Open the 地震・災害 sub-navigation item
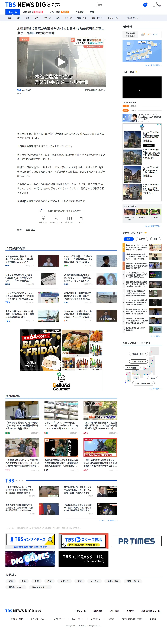Image resolution: width=167 pixels, height=644 pixels. (82, 18)
